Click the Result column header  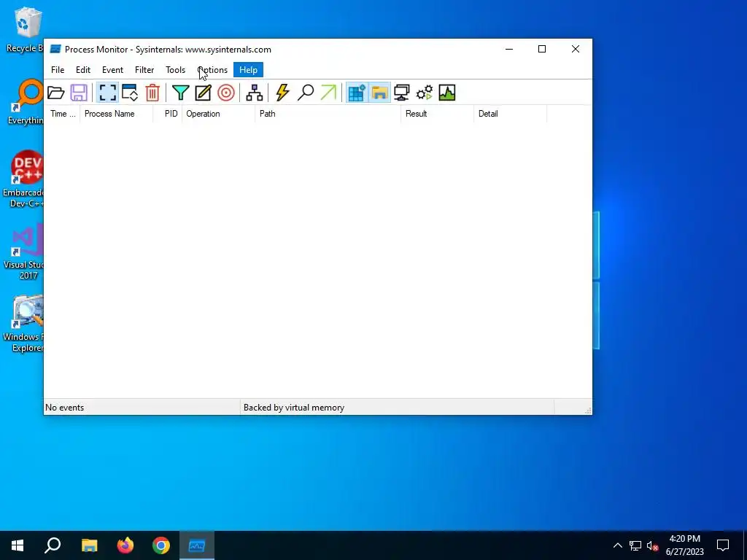point(438,114)
